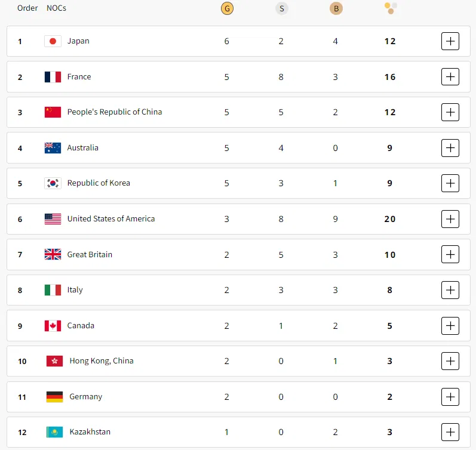Click the NOCs column header
Image resolution: width=476 pixels, height=450 pixels.
point(56,8)
